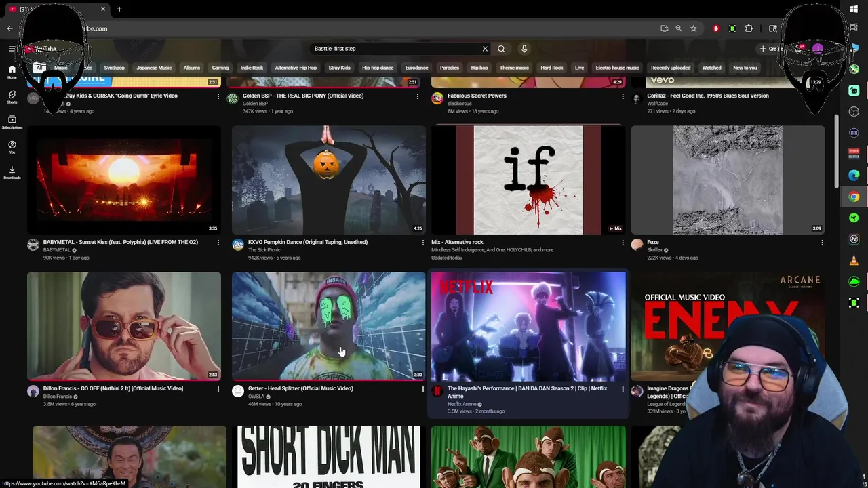Play the 'if' Mix Alternative rock thumbnail

[528, 180]
